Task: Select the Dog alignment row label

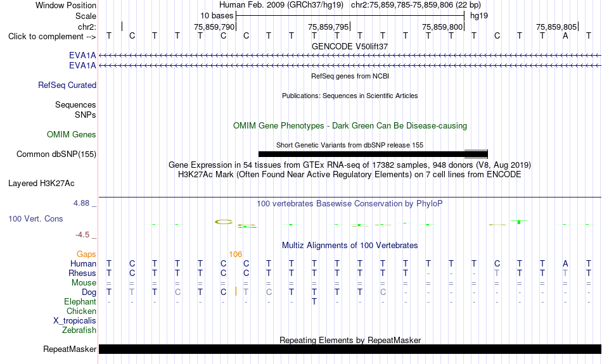Action: click(x=89, y=292)
